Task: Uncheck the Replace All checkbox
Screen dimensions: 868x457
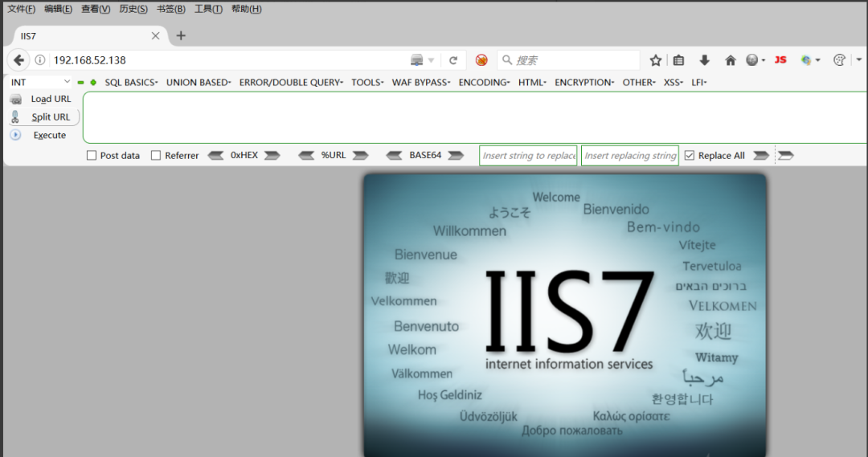Action: click(x=689, y=156)
